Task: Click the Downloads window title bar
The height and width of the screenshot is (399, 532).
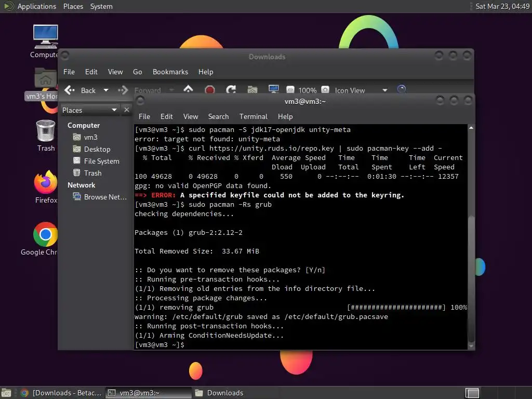Action: 267,56
